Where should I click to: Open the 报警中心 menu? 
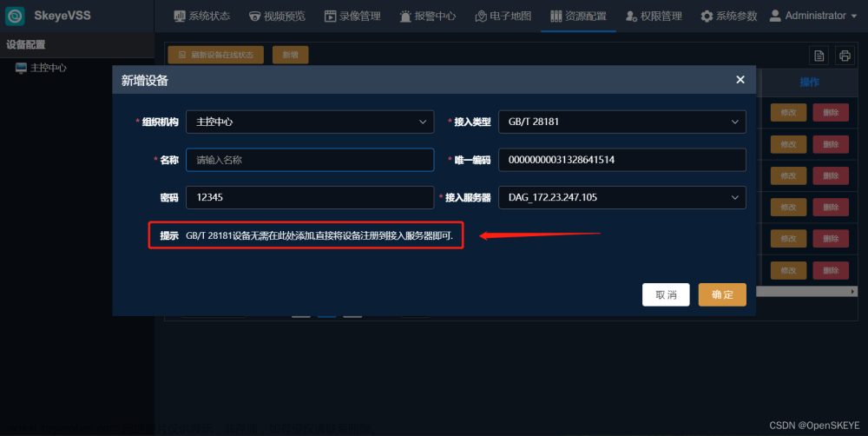[427, 16]
